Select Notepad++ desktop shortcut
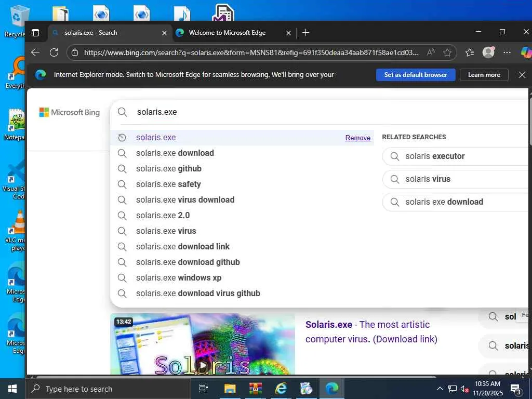 pos(15,125)
